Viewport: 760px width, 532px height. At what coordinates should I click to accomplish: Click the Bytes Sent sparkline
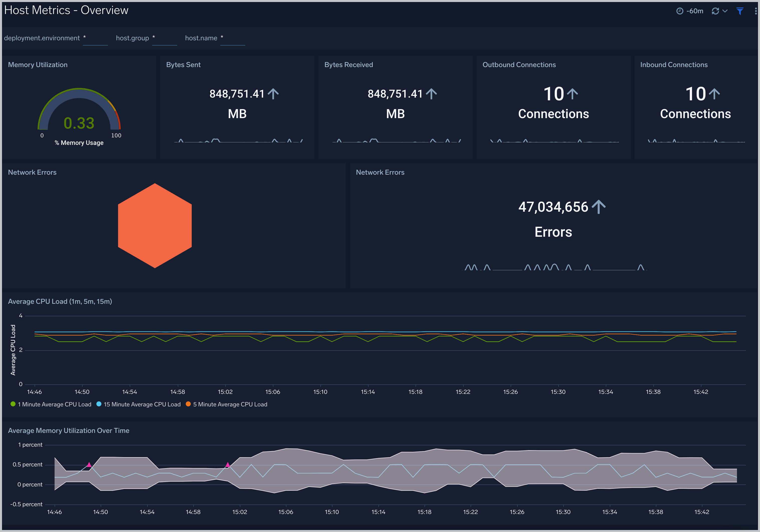(x=238, y=141)
